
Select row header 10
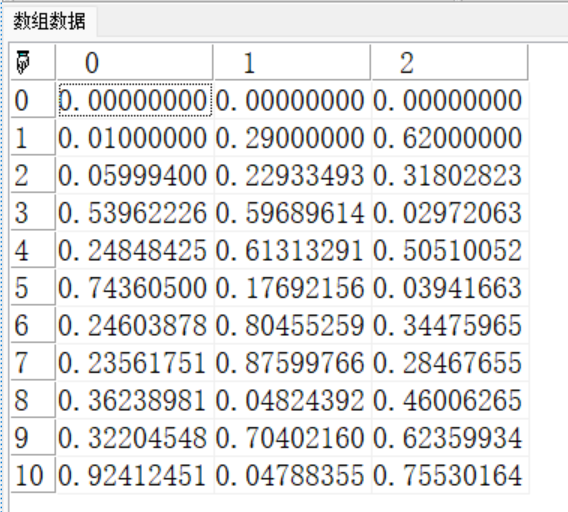click(33, 475)
